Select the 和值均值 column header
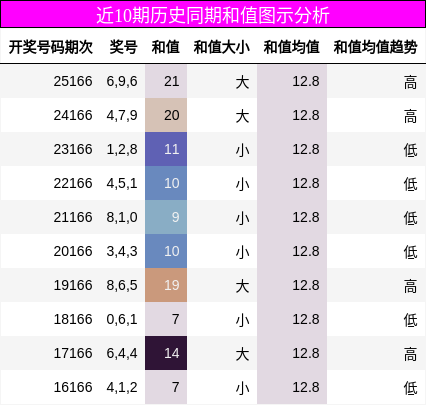Screen dimensions: 426x405 coord(292,47)
